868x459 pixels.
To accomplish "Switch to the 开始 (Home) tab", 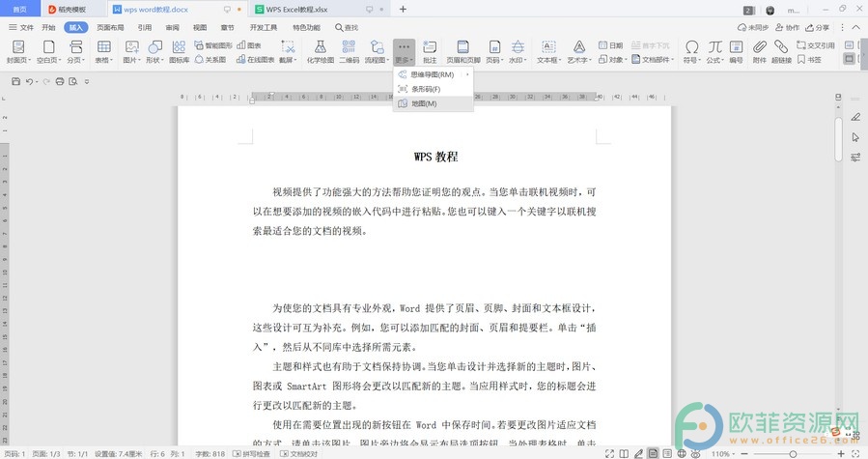I will (48, 27).
